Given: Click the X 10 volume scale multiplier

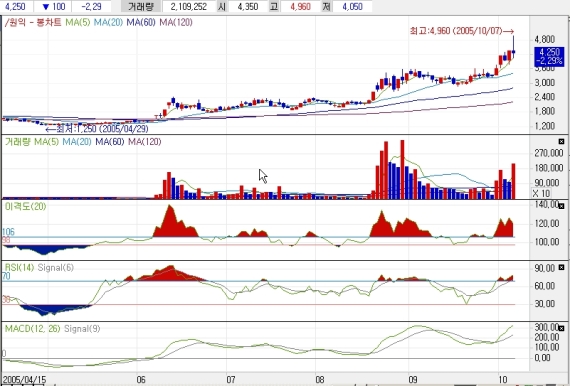Looking at the screenshot, I should coord(541,193).
